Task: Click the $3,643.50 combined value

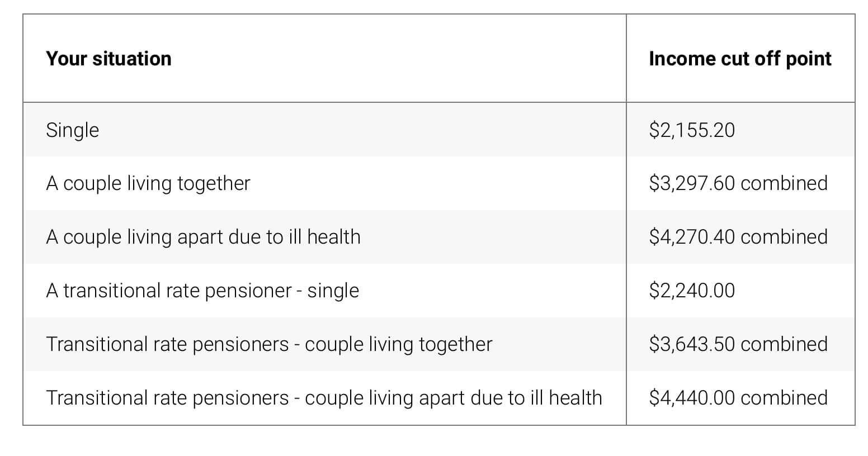Action: point(738,344)
